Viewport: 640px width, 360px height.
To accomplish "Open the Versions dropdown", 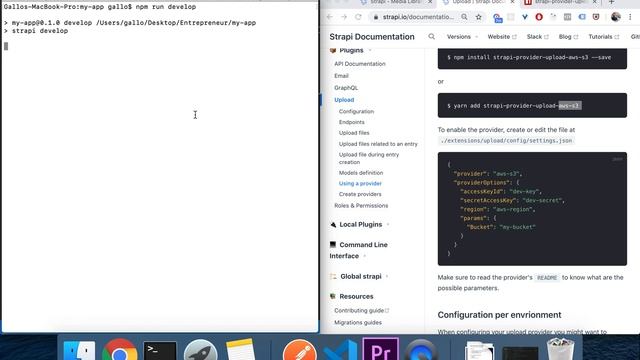I will coord(462,37).
